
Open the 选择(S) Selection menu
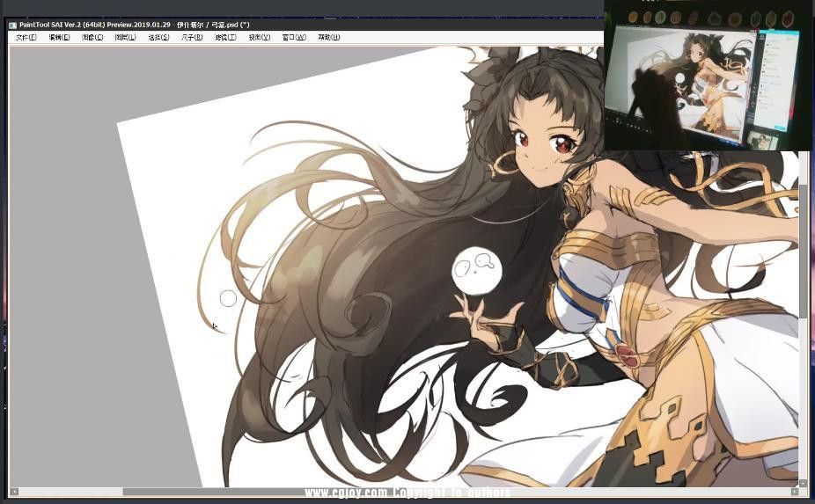pyautogui.click(x=158, y=38)
